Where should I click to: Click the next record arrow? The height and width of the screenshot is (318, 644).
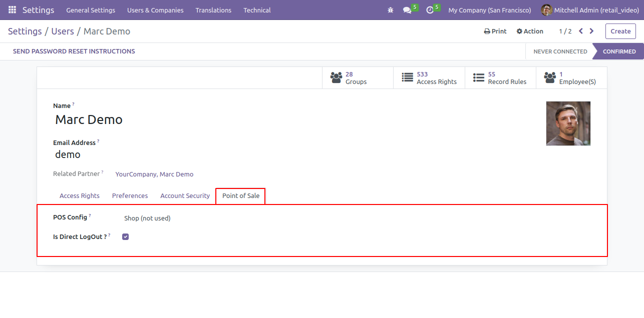(x=591, y=31)
